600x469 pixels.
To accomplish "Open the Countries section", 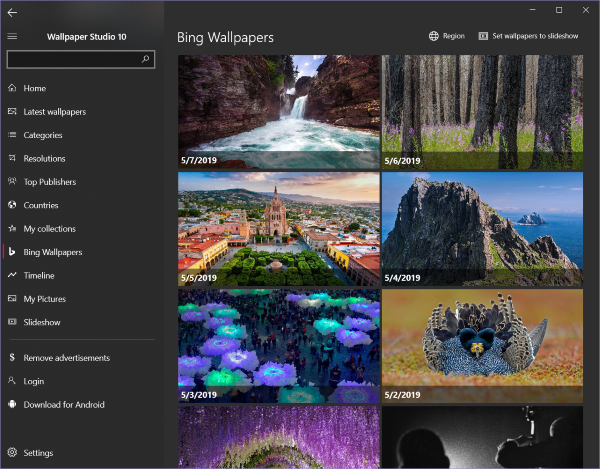I will pyautogui.click(x=41, y=205).
